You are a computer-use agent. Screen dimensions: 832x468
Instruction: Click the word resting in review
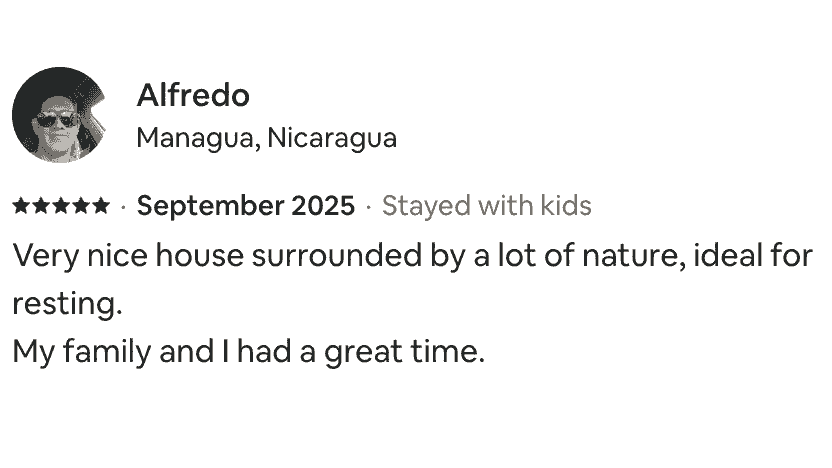click(x=64, y=304)
